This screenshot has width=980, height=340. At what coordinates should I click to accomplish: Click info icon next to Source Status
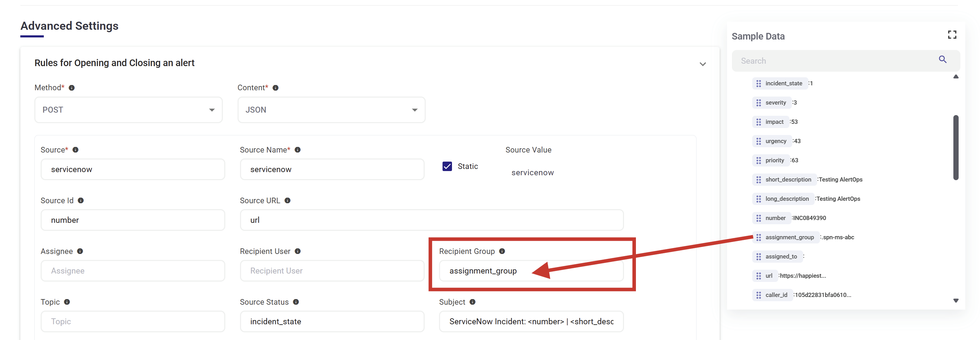coord(296,302)
